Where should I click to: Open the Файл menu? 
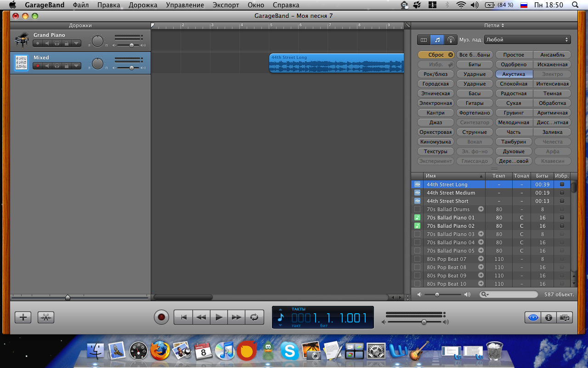tap(81, 5)
